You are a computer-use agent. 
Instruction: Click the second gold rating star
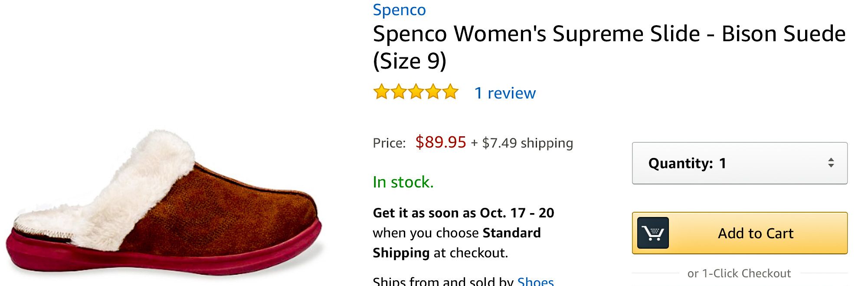[x=399, y=92]
